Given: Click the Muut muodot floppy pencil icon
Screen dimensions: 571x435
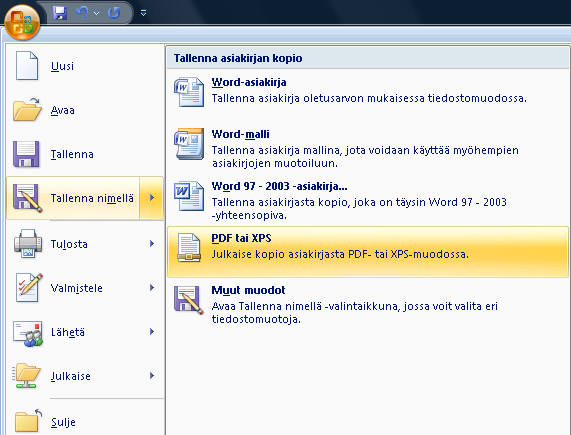Looking at the screenshot, I should tap(189, 300).
